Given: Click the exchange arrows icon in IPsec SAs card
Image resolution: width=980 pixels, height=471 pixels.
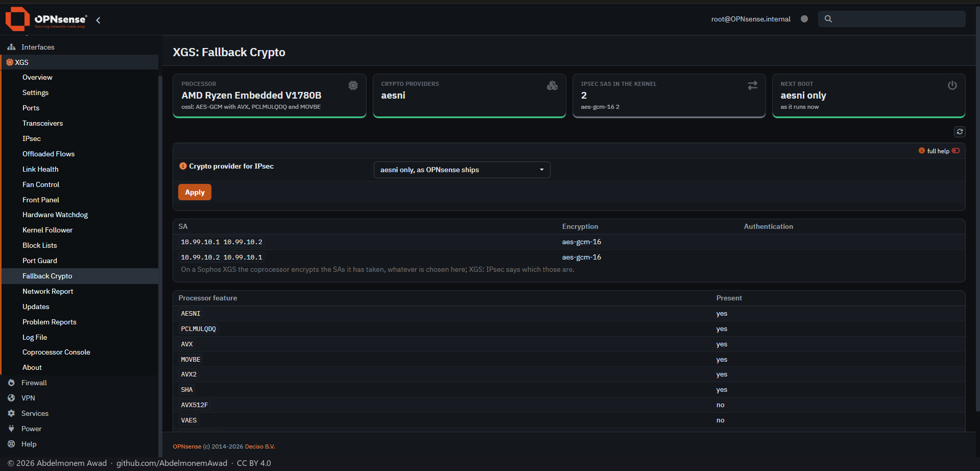Looking at the screenshot, I should coord(752,85).
